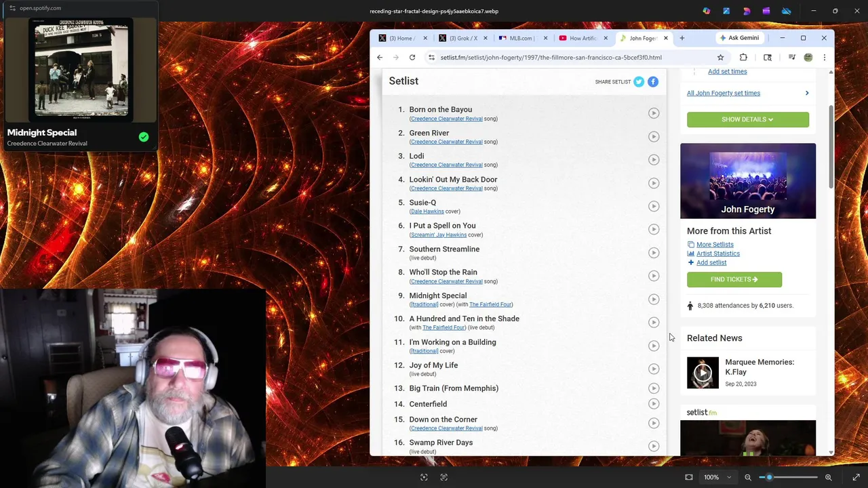This screenshot has height=488, width=868.
Task: Expand the SHOW DETAILS button
Action: 747,119
